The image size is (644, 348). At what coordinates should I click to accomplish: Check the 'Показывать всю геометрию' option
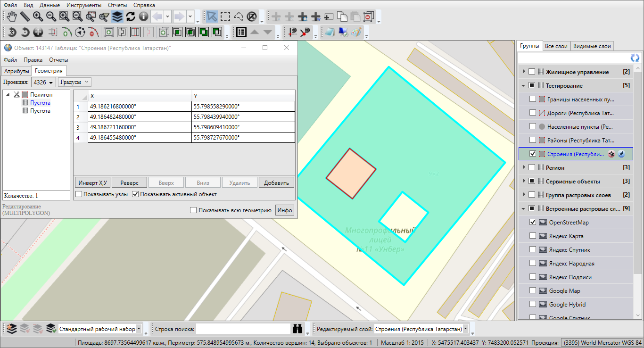(193, 210)
